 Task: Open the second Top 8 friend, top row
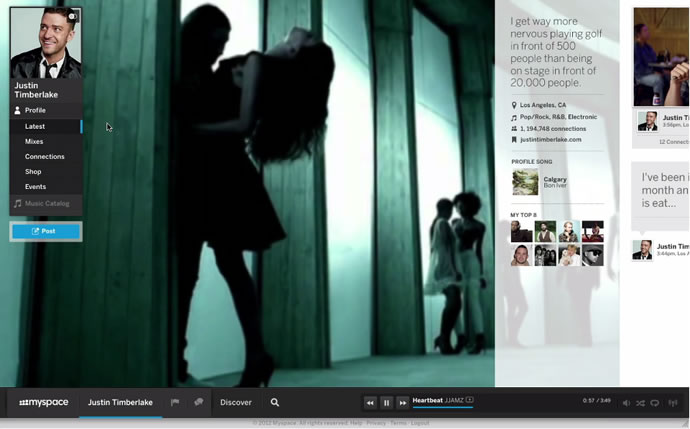tap(545, 231)
